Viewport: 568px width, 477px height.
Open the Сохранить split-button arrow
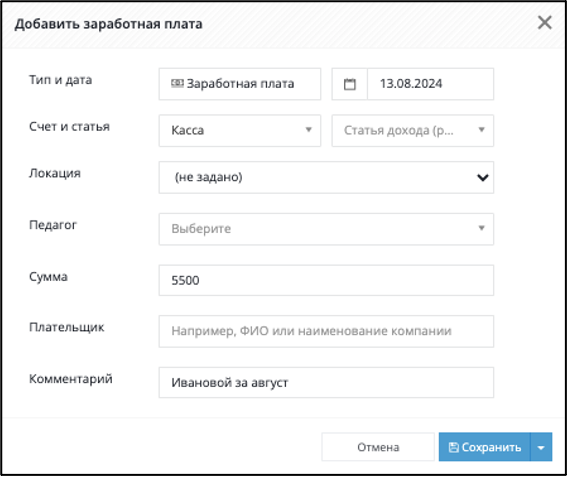pyautogui.click(x=541, y=447)
